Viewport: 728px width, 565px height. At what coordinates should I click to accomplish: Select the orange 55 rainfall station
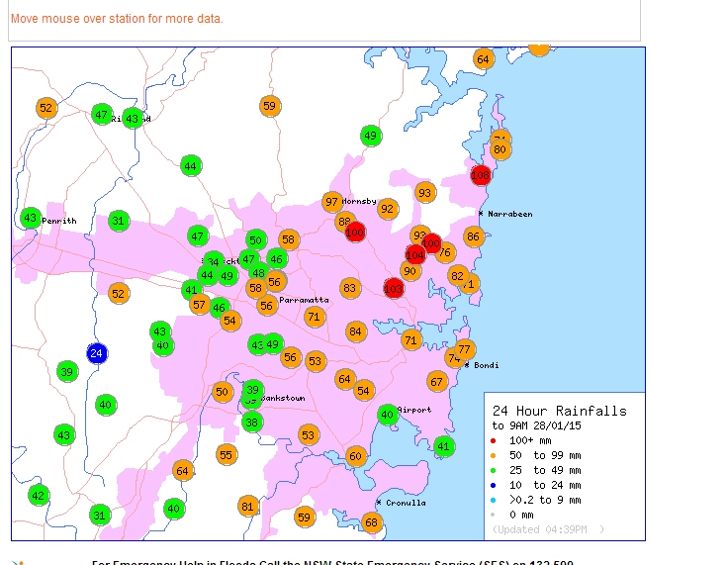(227, 455)
